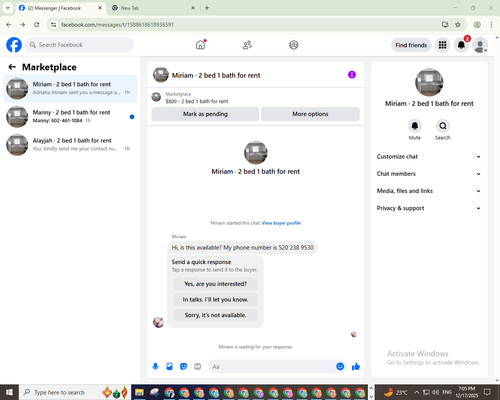
Task: Click the taskbar clock showing 7:05 PM
Action: pos(467,392)
